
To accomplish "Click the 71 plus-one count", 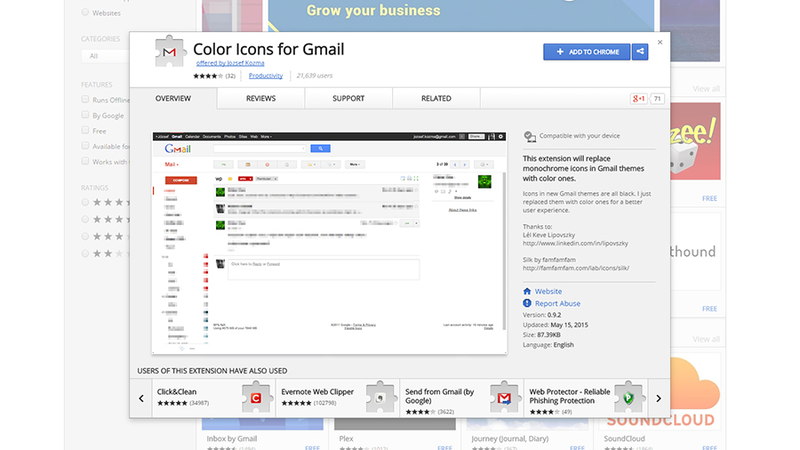I will 657,98.
